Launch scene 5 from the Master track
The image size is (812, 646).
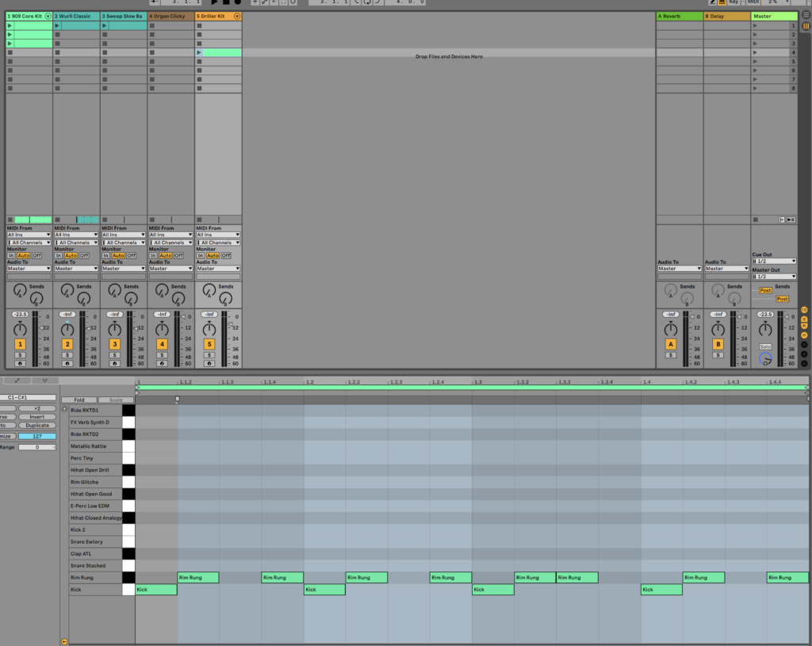coord(755,62)
